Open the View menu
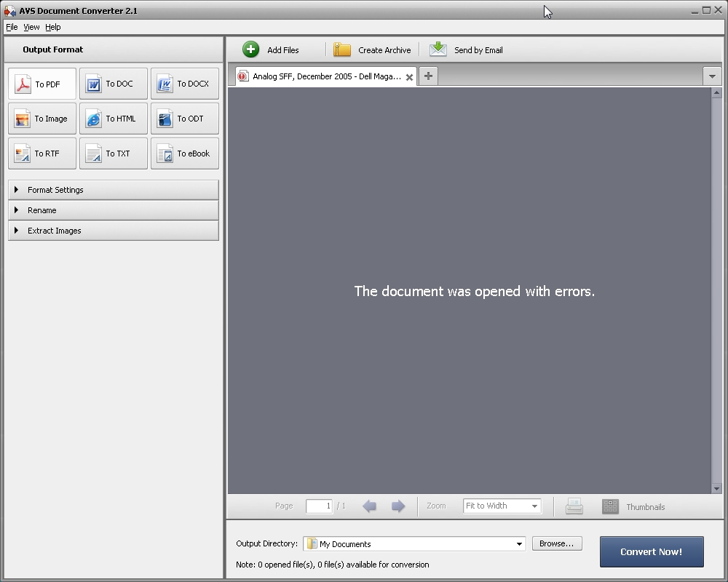Image resolution: width=728 pixels, height=582 pixels. coord(31,27)
